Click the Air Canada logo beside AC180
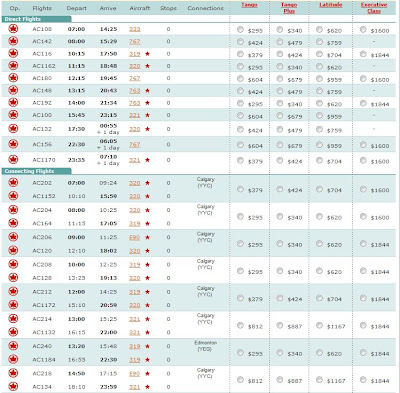This screenshot has width=400, height=393. [x=13, y=78]
